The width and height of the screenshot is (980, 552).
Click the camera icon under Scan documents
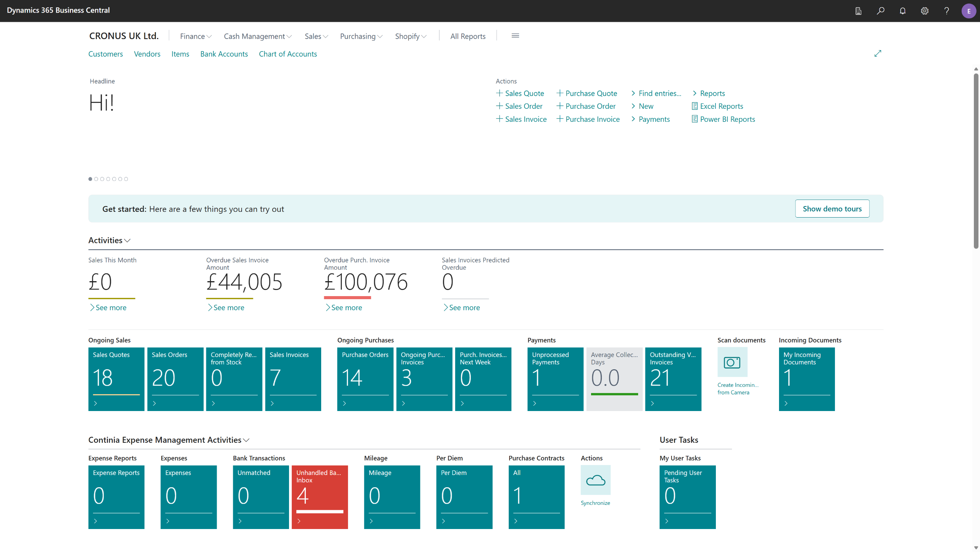coord(732,362)
